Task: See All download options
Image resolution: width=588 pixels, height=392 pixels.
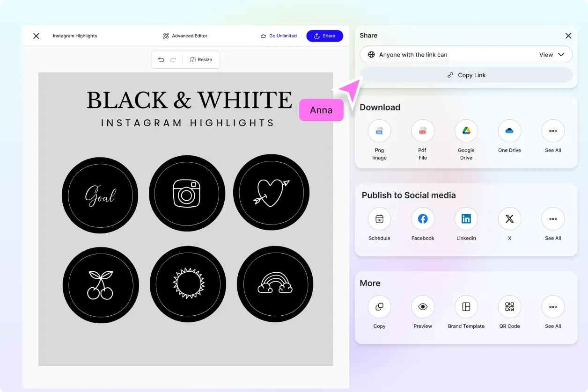Action: point(553,131)
